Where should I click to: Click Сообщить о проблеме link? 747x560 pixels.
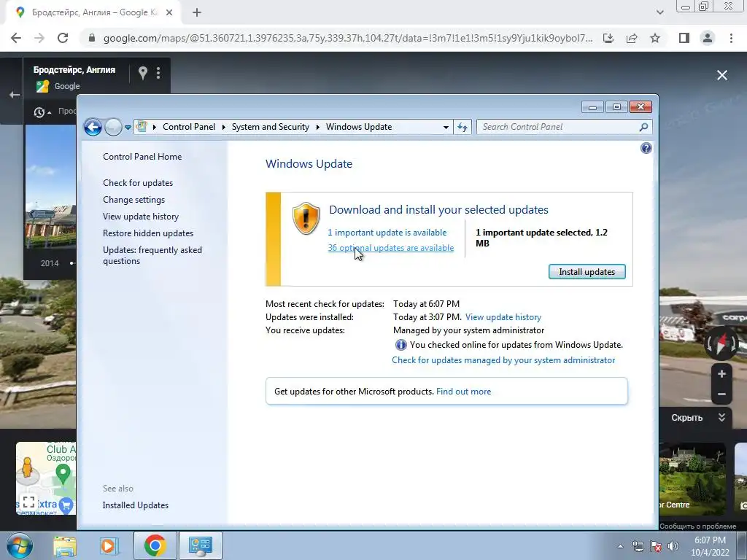(698, 526)
